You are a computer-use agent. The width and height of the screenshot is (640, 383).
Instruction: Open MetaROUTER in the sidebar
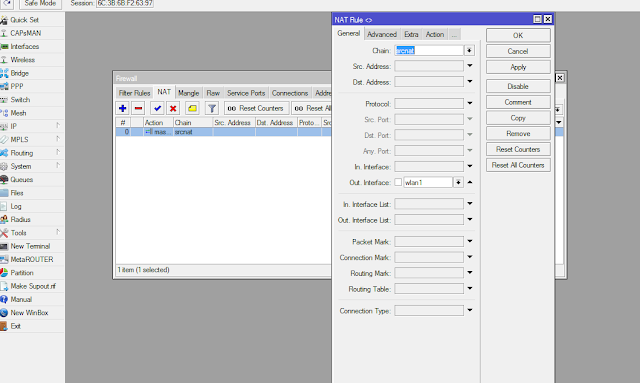coord(31,259)
